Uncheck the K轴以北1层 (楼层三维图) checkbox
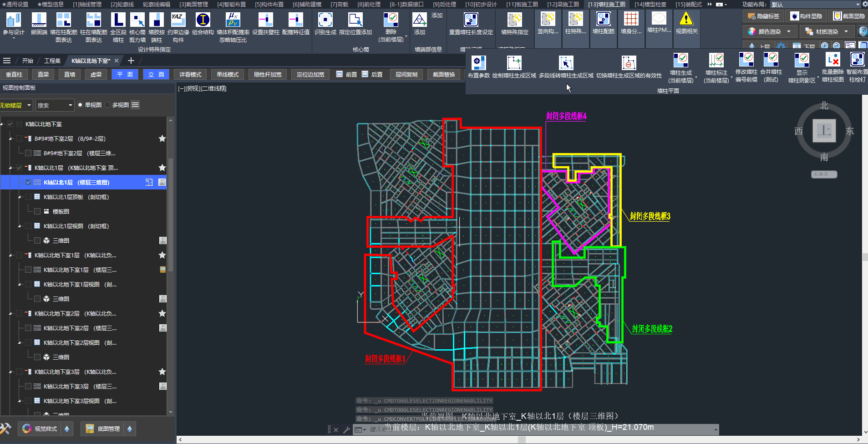The height and width of the screenshot is (444, 868). click(x=28, y=182)
